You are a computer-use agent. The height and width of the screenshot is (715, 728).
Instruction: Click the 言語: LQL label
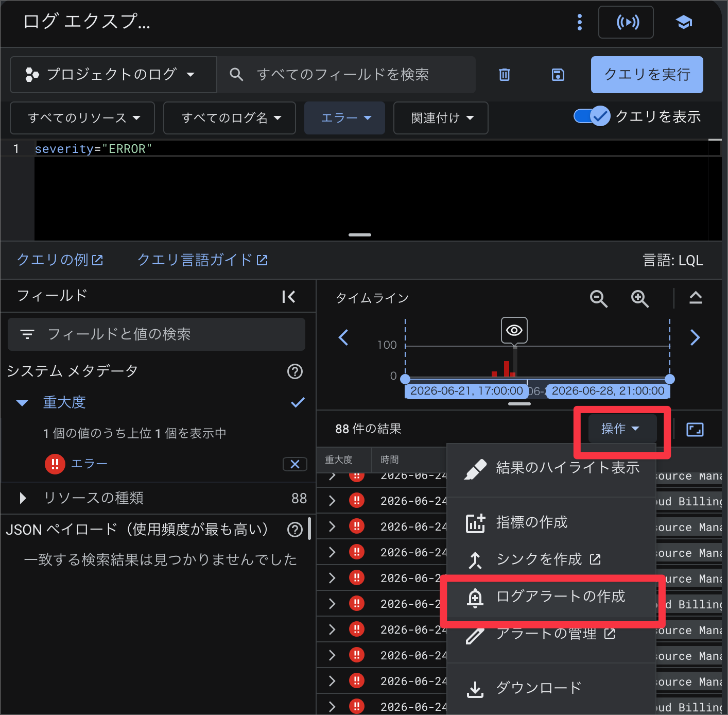[x=673, y=260]
